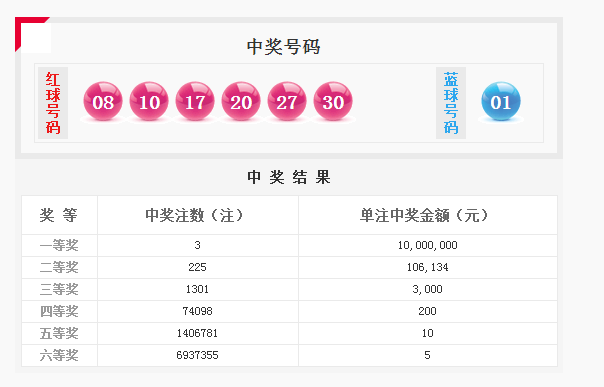Select the 三等奖 row label

click(x=59, y=289)
